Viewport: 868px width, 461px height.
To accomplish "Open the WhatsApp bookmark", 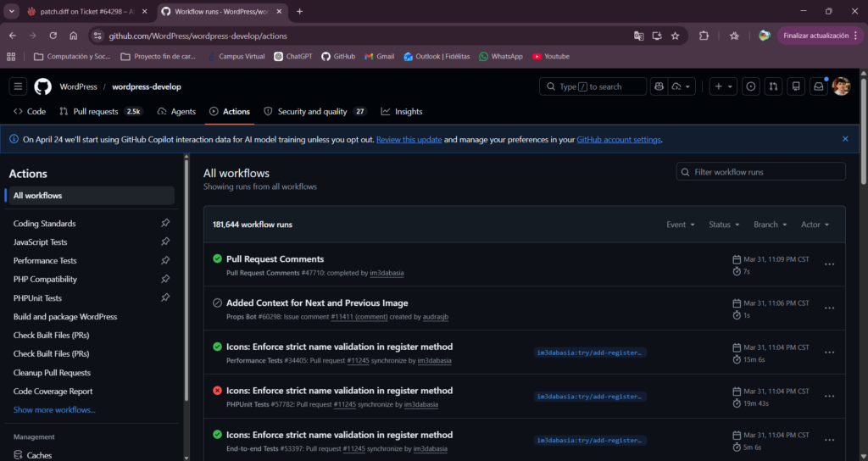I will tap(501, 57).
